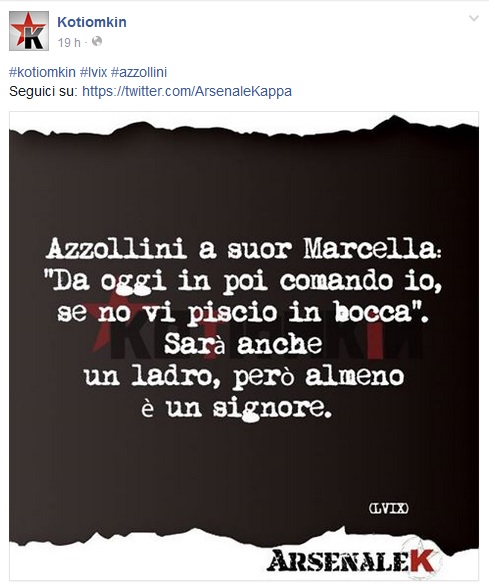Open the Kotiomkin red star profile picture
Viewport: 489px width, 585px height.
click(x=29, y=31)
